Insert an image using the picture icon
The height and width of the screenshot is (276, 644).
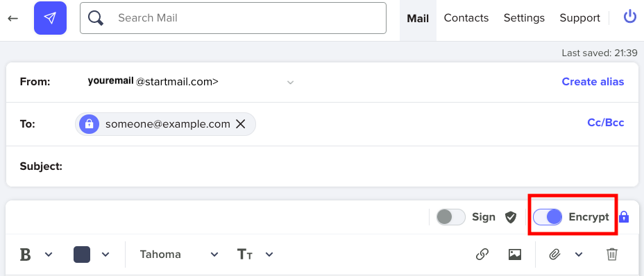click(515, 255)
